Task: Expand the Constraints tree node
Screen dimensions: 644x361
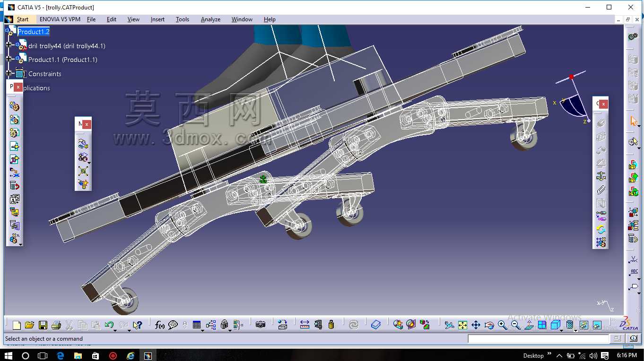Action: 9,73
